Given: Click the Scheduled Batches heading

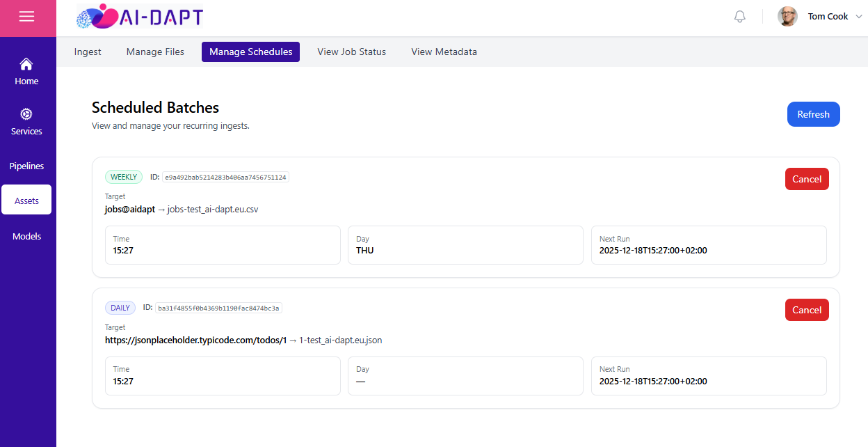Looking at the screenshot, I should click(155, 107).
